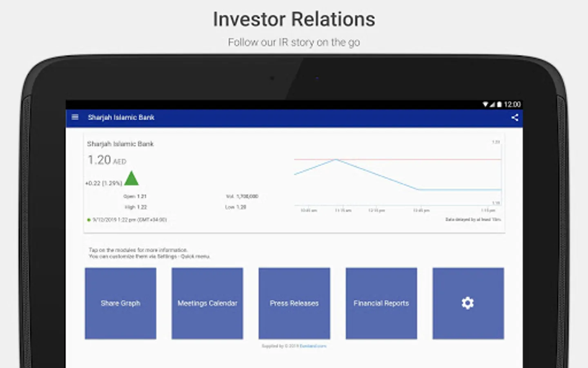Click 'Sharjah Islamic Bank' name in quote card

coord(120,144)
